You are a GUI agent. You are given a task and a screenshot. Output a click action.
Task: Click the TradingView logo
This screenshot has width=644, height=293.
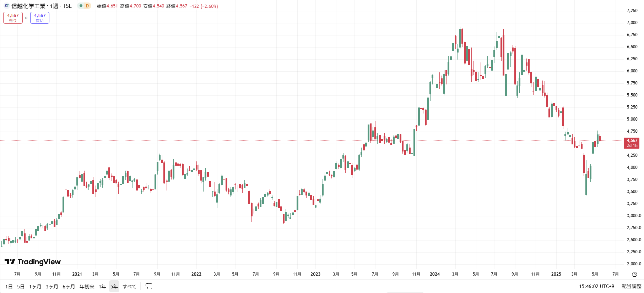(33, 262)
